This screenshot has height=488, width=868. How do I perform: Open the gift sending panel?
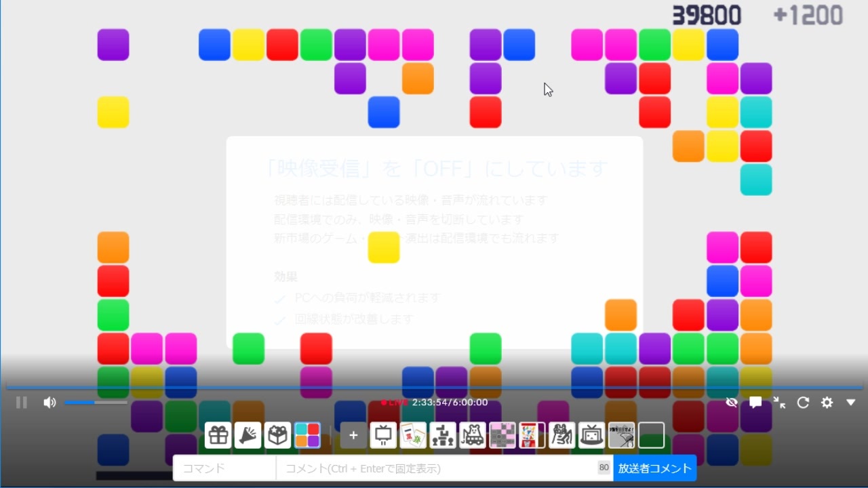tap(218, 435)
